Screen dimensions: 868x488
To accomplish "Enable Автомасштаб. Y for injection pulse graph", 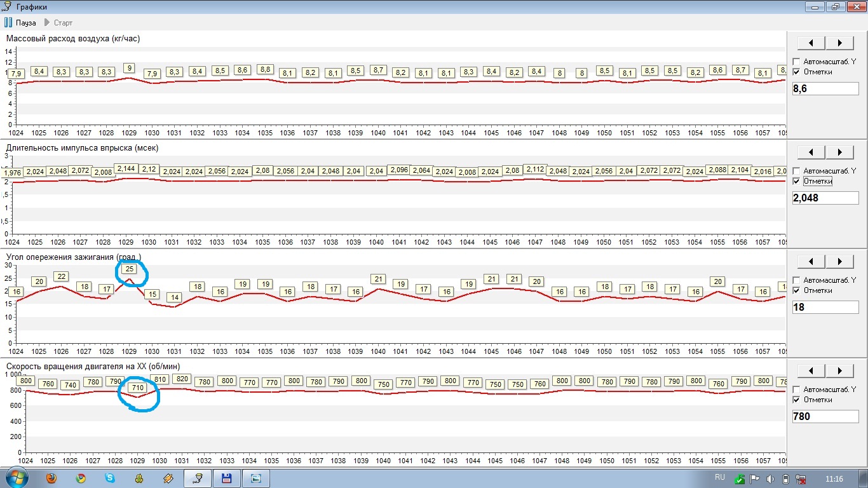I will click(x=796, y=171).
